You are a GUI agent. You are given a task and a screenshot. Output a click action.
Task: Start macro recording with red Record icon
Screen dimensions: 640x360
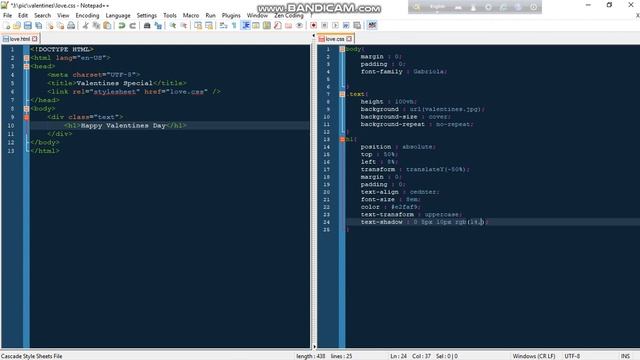[313, 25]
